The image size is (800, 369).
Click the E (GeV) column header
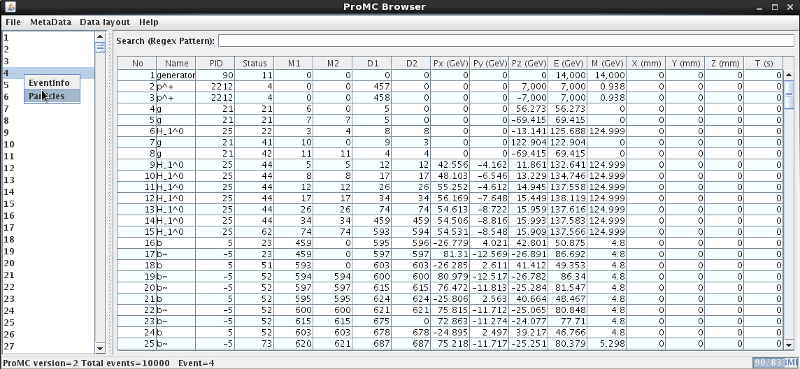coord(567,63)
